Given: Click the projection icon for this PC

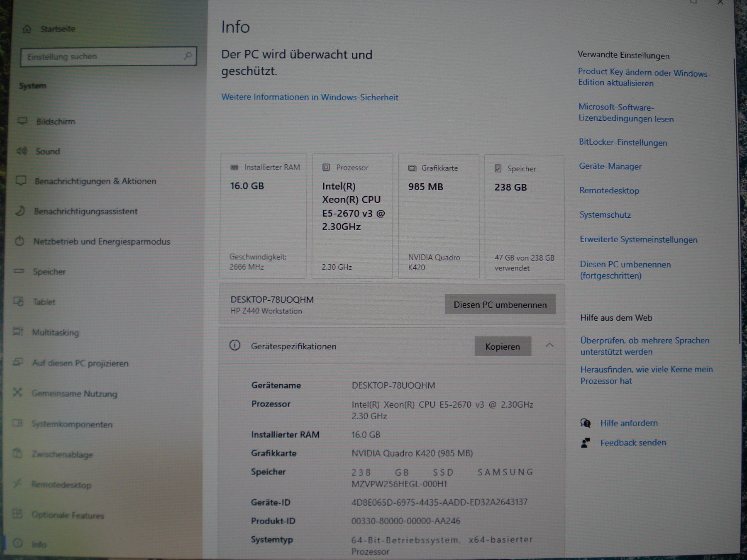Looking at the screenshot, I should (17, 362).
